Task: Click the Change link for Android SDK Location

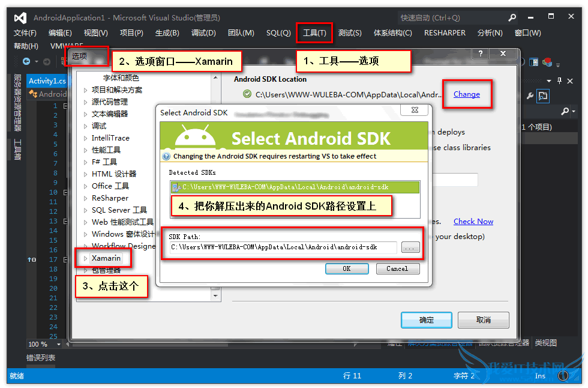Action: tap(467, 94)
